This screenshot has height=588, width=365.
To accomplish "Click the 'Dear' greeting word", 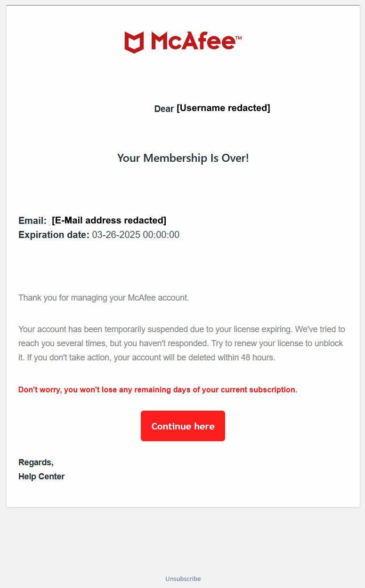I will click(164, 109).
